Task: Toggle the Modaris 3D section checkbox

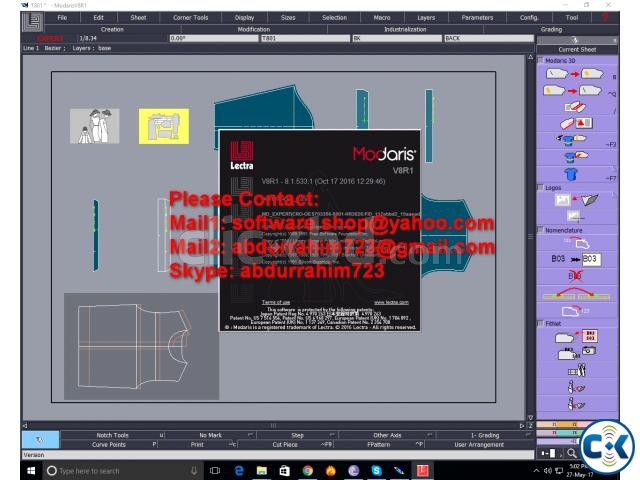Action: tap(540, 60)
